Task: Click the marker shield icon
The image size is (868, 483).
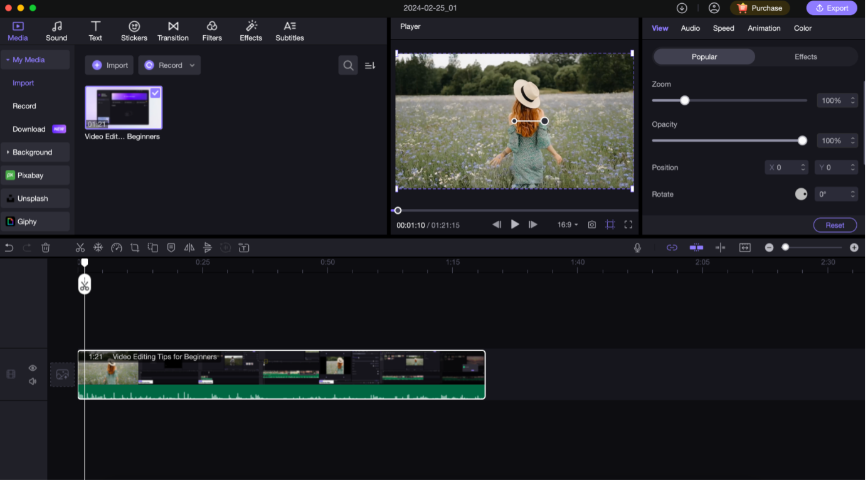Action: (x=171, y=248)
